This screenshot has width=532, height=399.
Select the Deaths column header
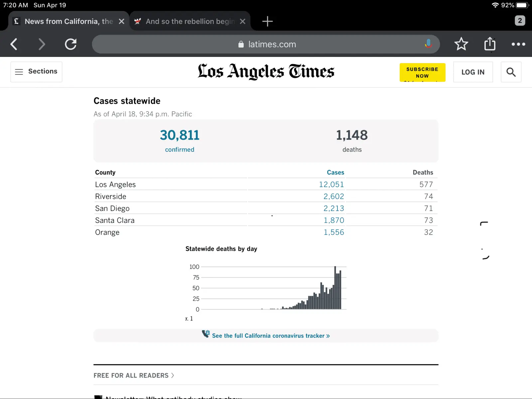(423, 172)
